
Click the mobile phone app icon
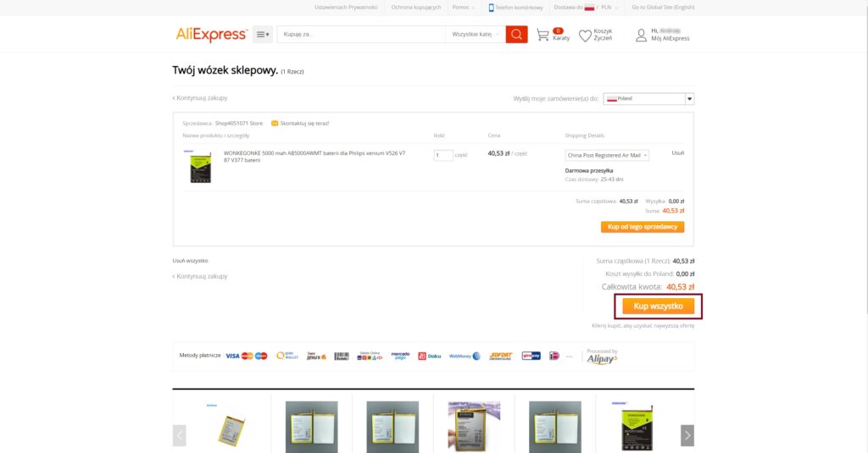[x=491, y=8]
